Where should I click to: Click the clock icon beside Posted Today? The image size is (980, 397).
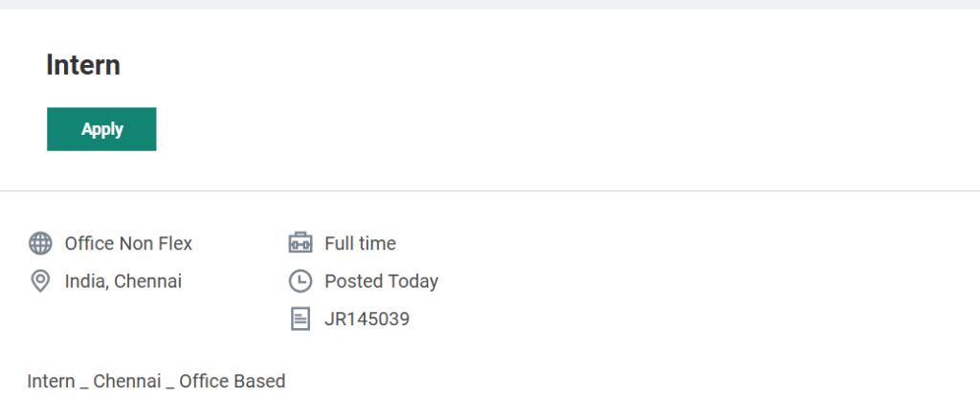click(301, 281)
